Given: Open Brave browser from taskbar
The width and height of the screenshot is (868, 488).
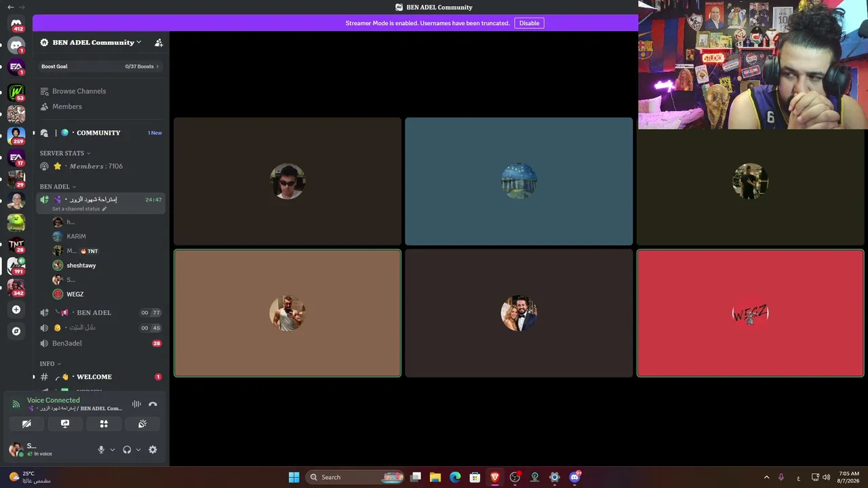Looking at the screenshot, I should pyautogui.click(x=495, y=477).
